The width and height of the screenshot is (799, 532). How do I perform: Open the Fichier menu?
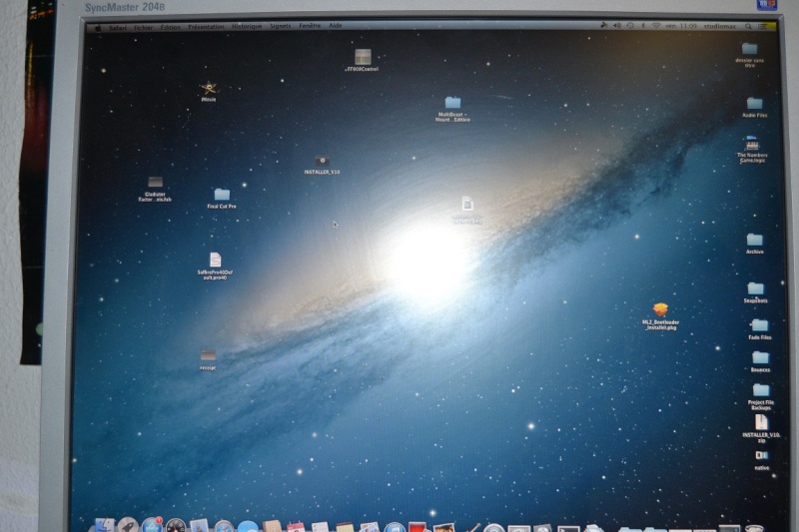(x=144, y=28)
